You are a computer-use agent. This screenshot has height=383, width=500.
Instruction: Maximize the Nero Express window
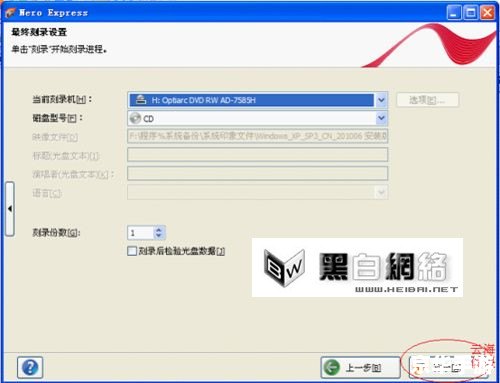471,13
